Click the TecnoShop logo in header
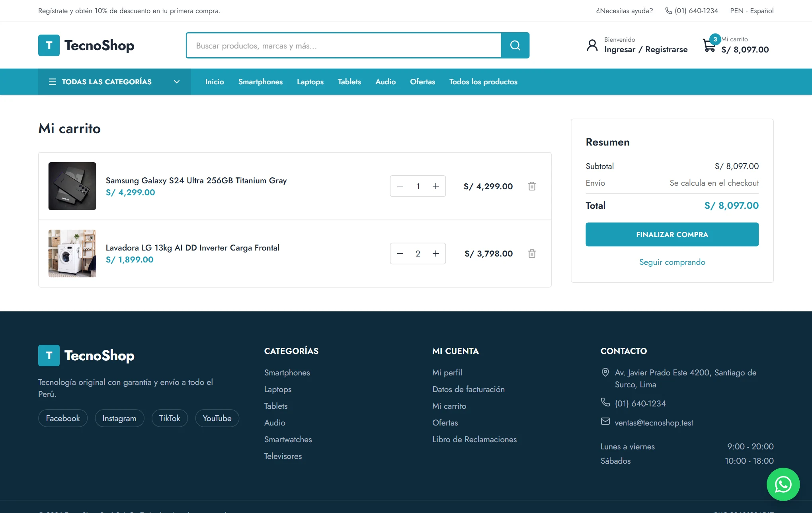The height and width of the screenshot is (513, 812). coord(86,45)
